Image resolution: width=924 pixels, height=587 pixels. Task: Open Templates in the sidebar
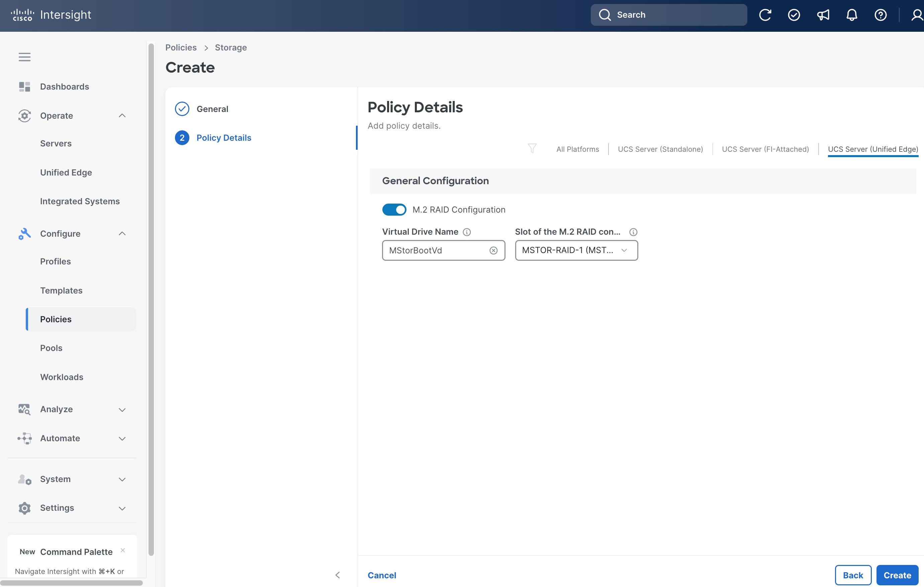pyautogui.click(x=61, y=290)
